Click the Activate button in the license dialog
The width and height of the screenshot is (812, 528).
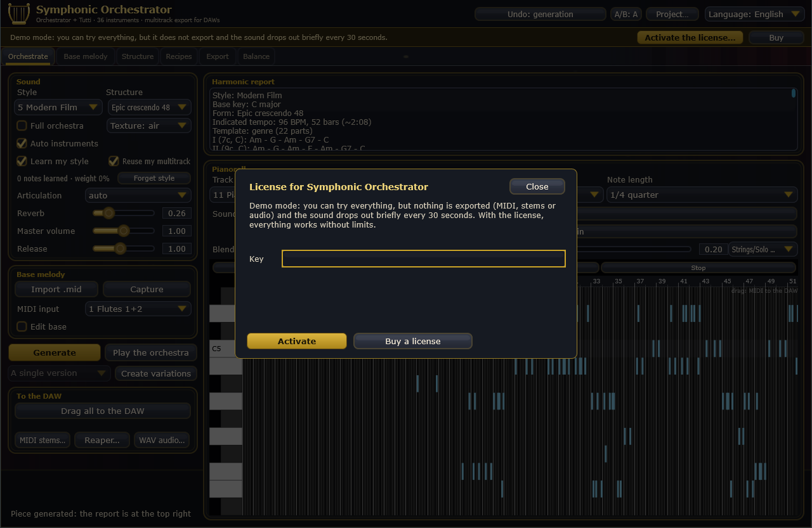297,341
